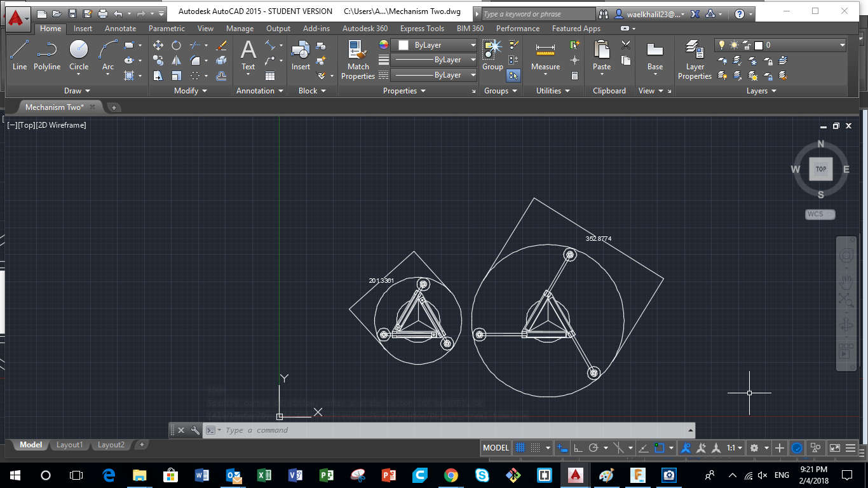Click the MODEL space button
Screen dimensions: 868x488
click(496, 448)
